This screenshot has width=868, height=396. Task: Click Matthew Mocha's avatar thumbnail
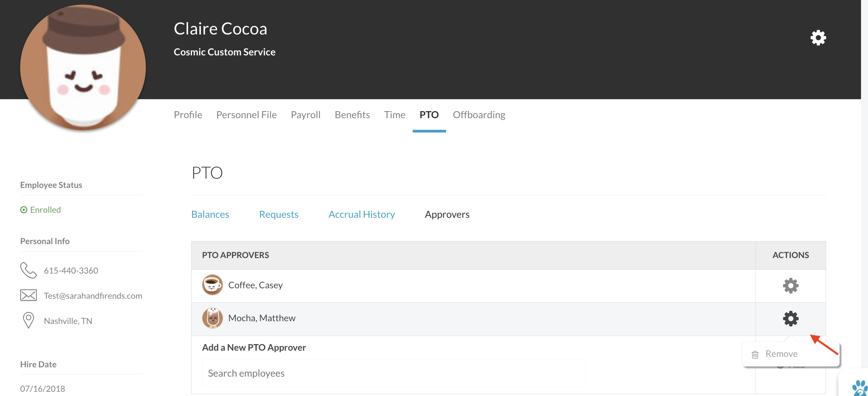(x=212, y=318)
